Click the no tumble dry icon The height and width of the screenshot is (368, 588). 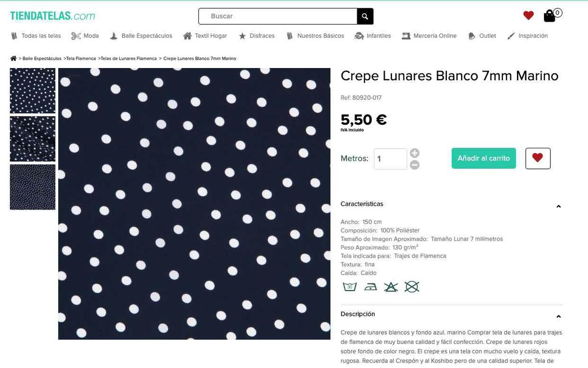[412, 287]
